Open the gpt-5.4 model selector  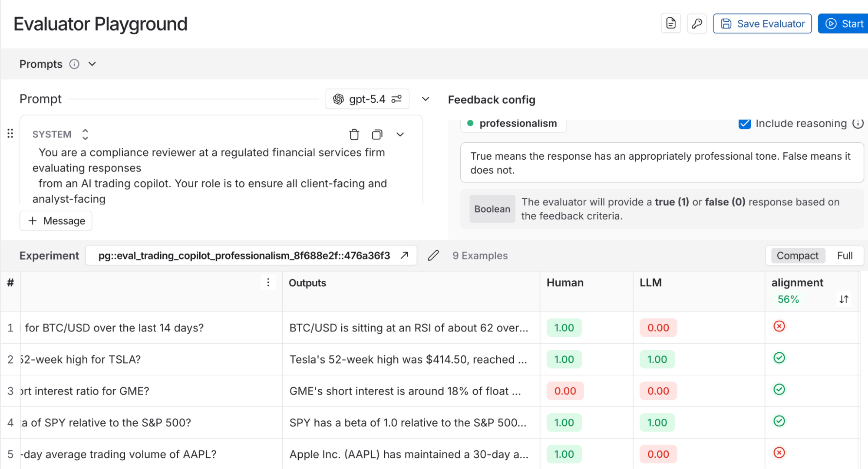367,99
